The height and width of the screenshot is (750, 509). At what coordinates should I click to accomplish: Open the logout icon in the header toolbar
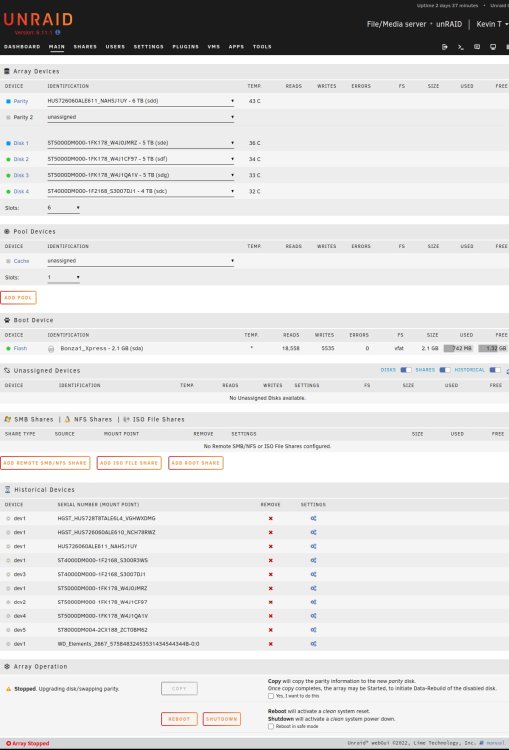(444, 47)
